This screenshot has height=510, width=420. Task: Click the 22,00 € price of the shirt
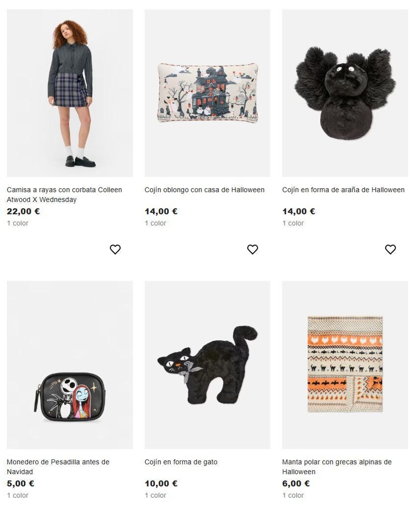[x=23, y=211]
